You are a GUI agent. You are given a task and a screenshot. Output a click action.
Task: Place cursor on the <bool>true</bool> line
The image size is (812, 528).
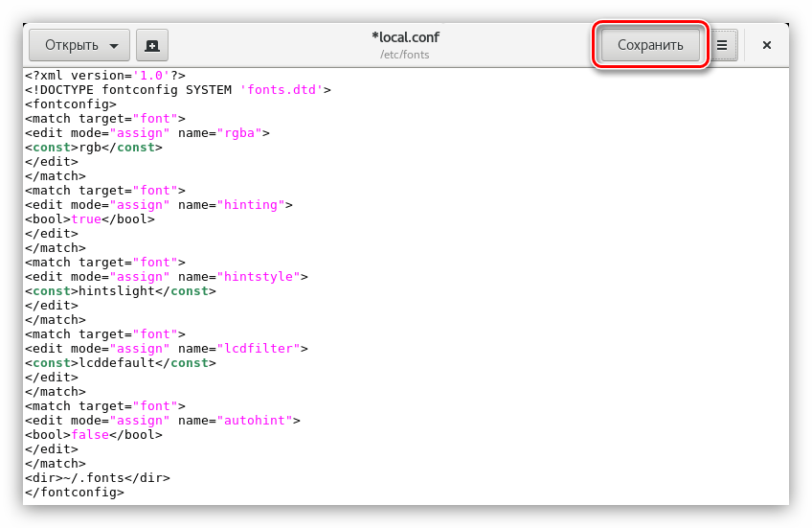(90, 219)
